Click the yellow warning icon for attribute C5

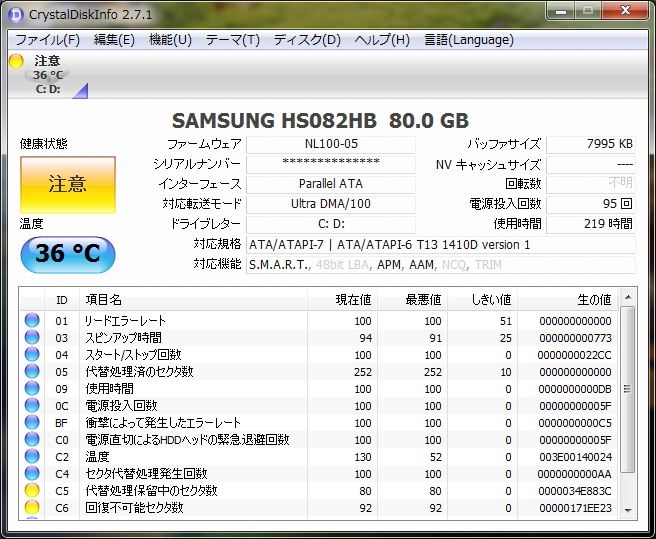click(32, 490)
